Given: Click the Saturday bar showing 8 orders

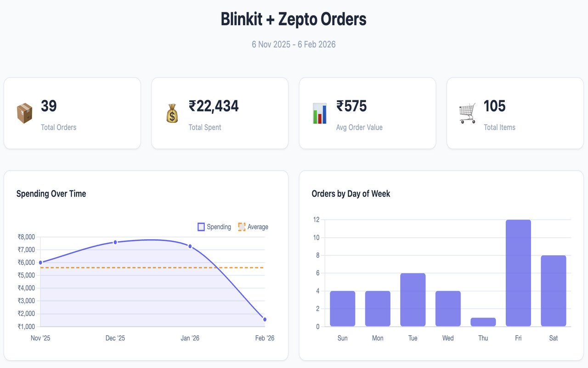Looking at the screenshot, I should click(553, 290).
